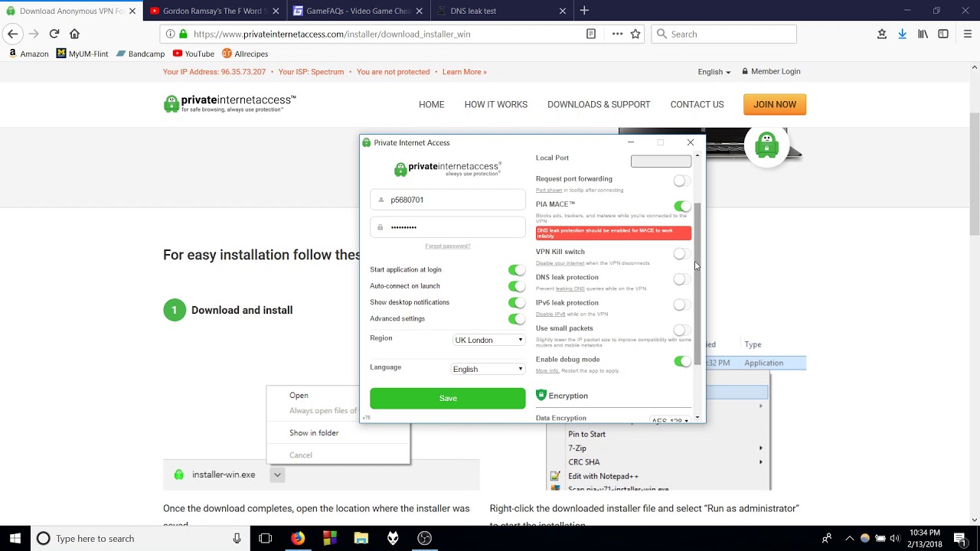Click the Firefox search box
This screenshot has height=551, width=980.
pyautogui.click(x=724, y=34)
